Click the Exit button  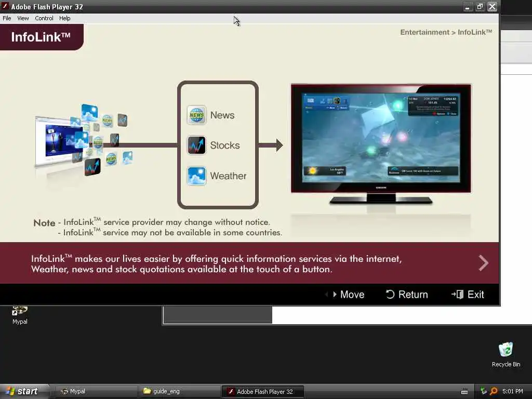pyautogui.click(x=468, y=295)
